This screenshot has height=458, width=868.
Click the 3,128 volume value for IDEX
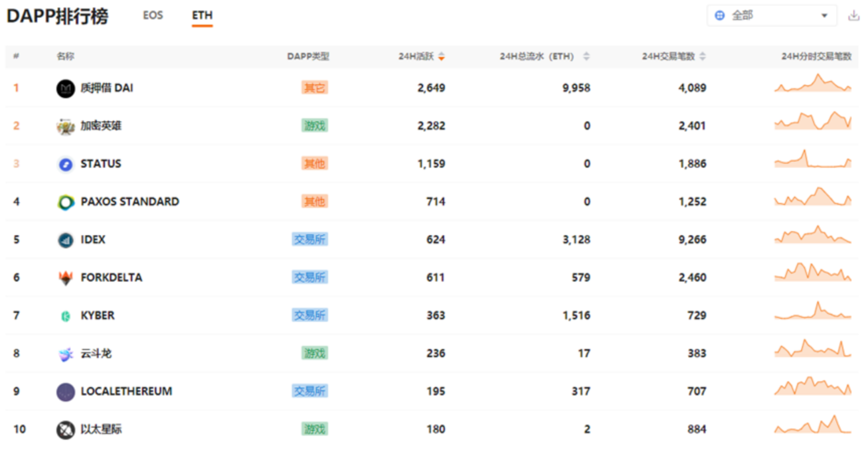(576, 239)
